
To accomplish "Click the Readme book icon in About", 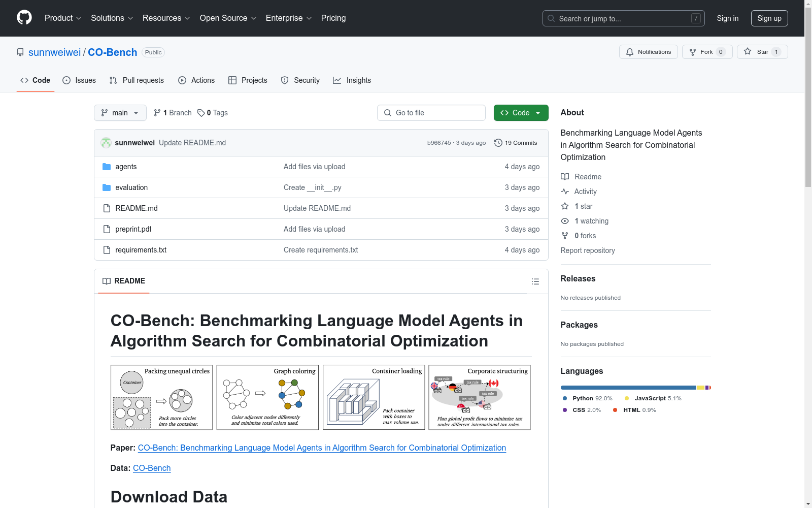I will point(565,177).
